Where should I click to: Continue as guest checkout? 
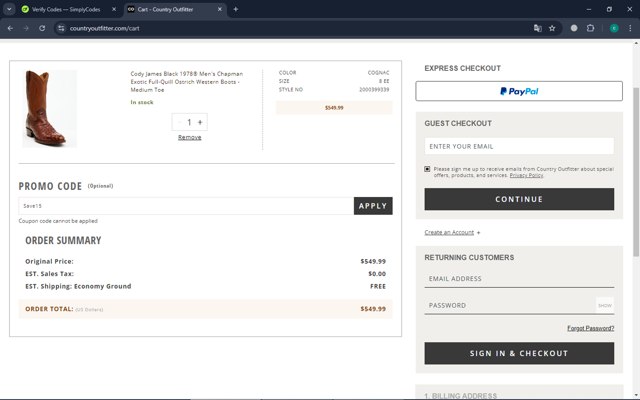tap(519, 199)
